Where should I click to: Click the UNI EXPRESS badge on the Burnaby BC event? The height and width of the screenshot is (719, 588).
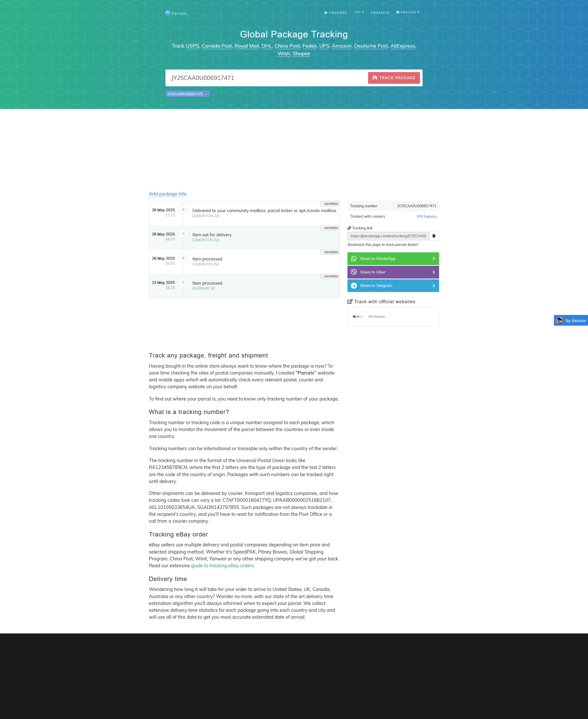[330, 276]
